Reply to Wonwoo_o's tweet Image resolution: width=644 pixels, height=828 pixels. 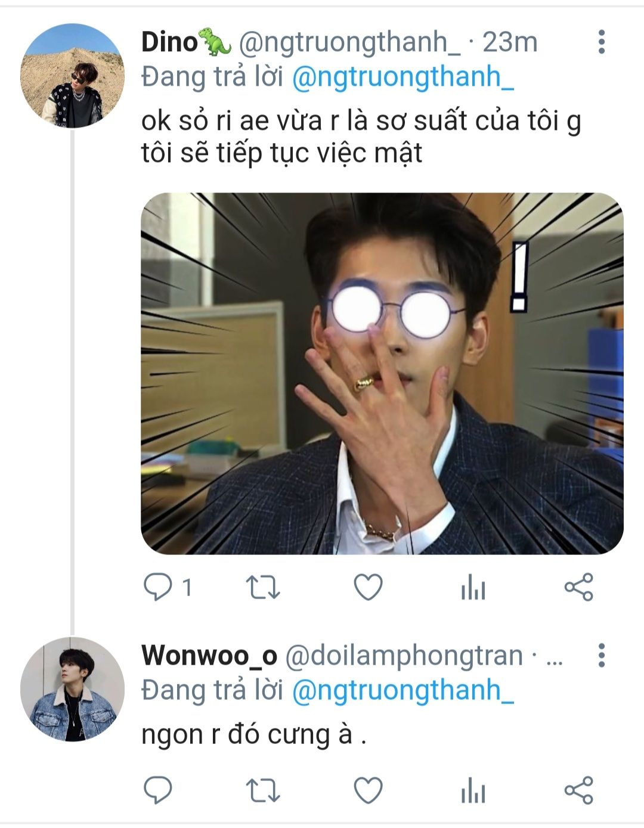pos(158,790)
